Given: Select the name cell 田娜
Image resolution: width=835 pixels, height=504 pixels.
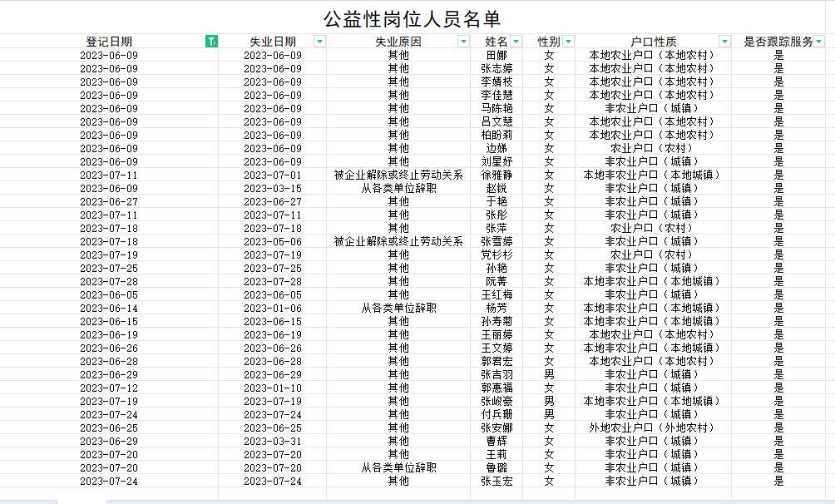Looking at the screenshot, I should click(497, 56).
